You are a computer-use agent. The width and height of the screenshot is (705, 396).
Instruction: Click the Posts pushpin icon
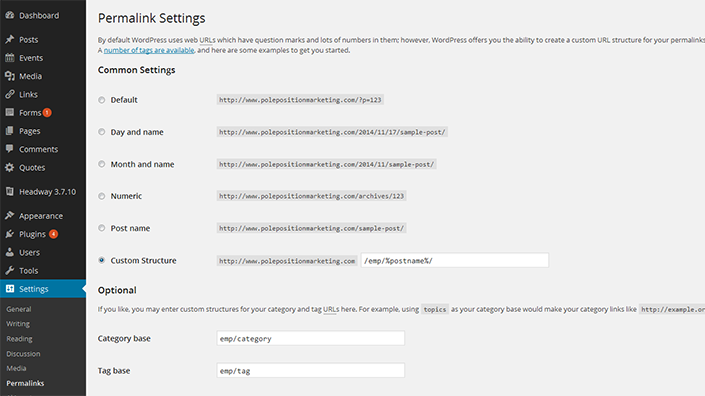point(10,40)
